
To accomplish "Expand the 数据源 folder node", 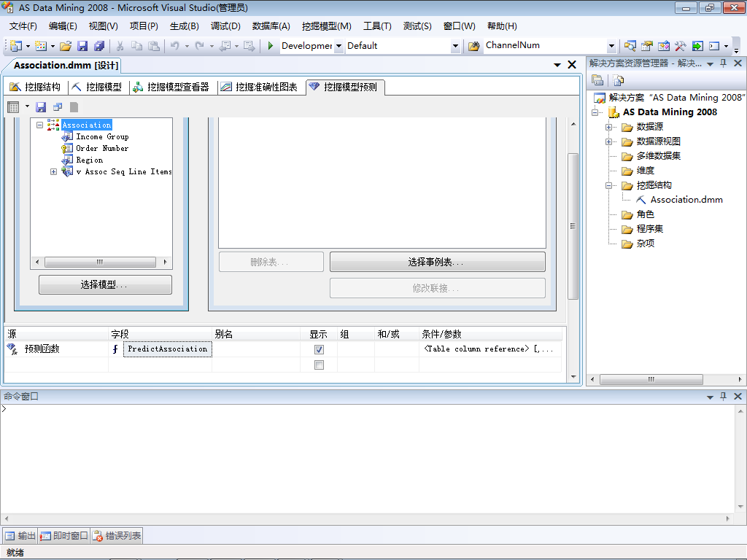I will (x=608, y=127).
